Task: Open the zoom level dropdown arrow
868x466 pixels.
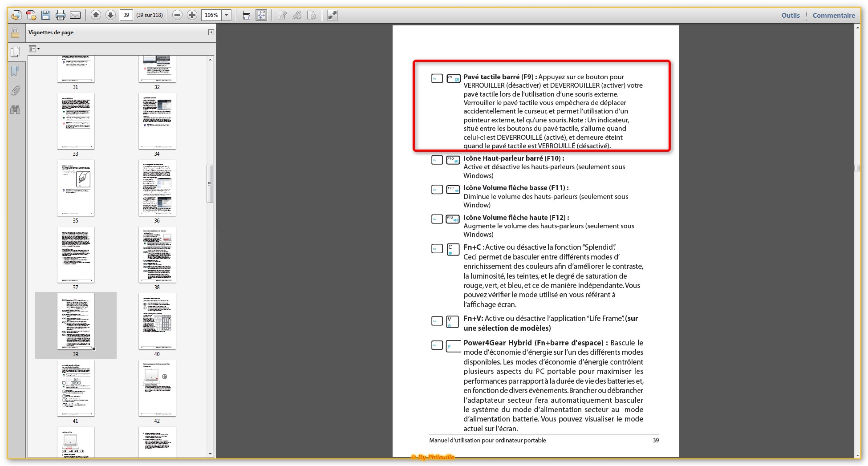Action: point(226,15)
